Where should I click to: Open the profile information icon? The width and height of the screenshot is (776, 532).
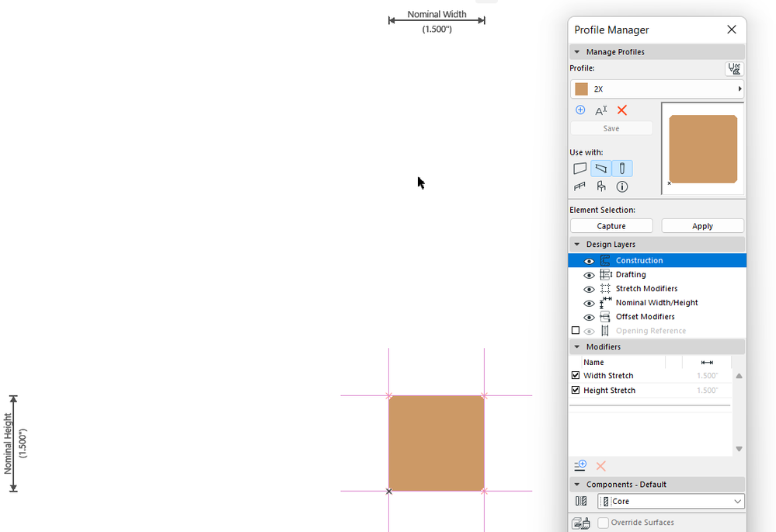pyautogui.click(x=621, y=186)
